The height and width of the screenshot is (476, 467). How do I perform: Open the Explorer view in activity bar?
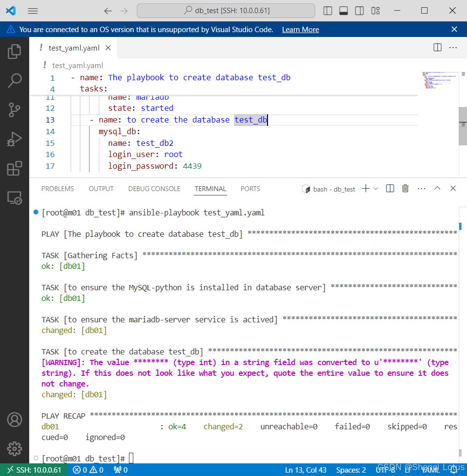click(15, 51)
